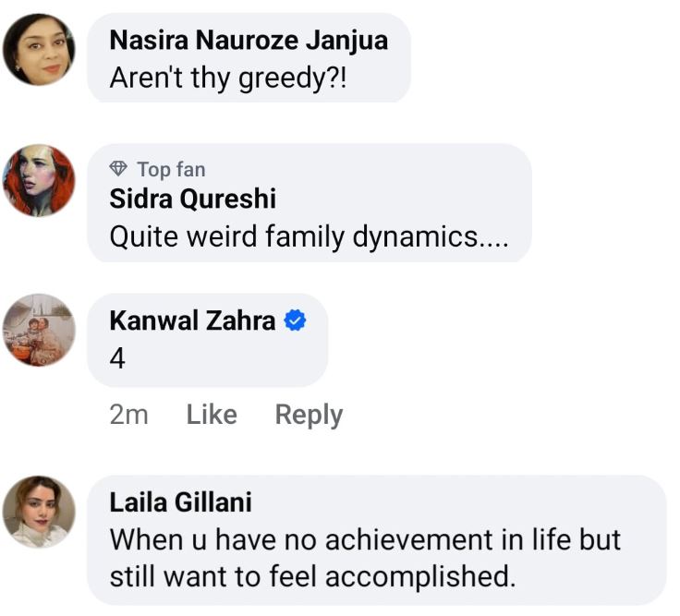Click the "4" comment text
The image size is (680, 616).
pyautogui.click(x=117, y=358)
